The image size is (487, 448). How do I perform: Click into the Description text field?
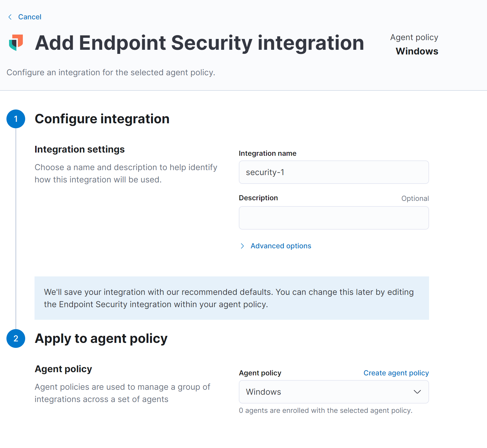pos(334,218)
